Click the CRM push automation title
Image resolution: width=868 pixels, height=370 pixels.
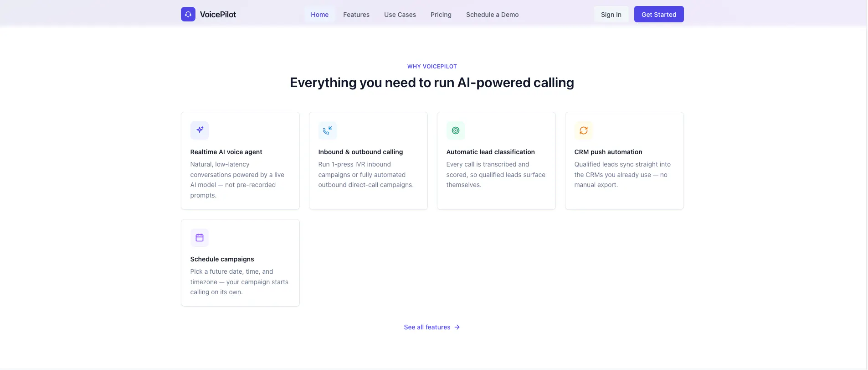click(608, 152)
